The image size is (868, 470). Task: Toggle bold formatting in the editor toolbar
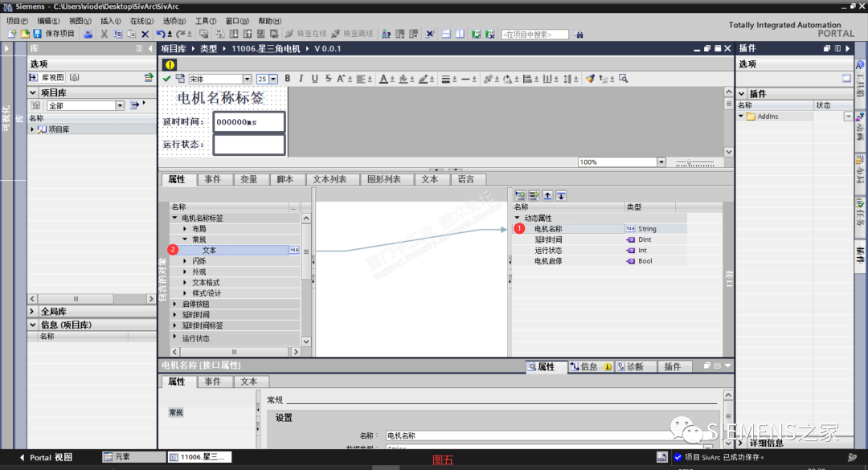(288, 78)
